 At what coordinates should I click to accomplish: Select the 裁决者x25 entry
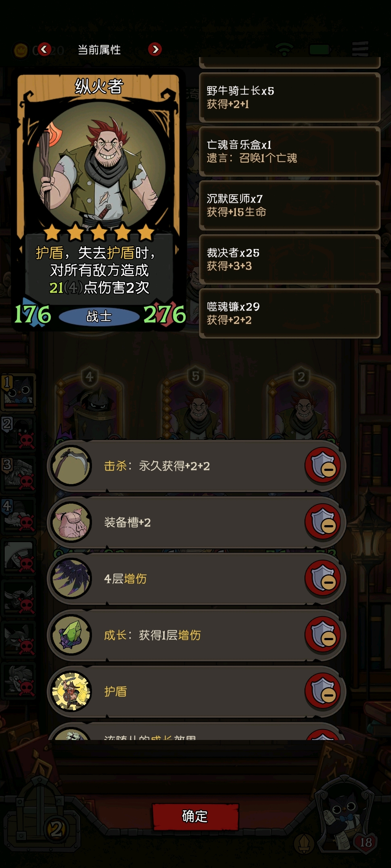pyautogui.click(x=290, y=259)
